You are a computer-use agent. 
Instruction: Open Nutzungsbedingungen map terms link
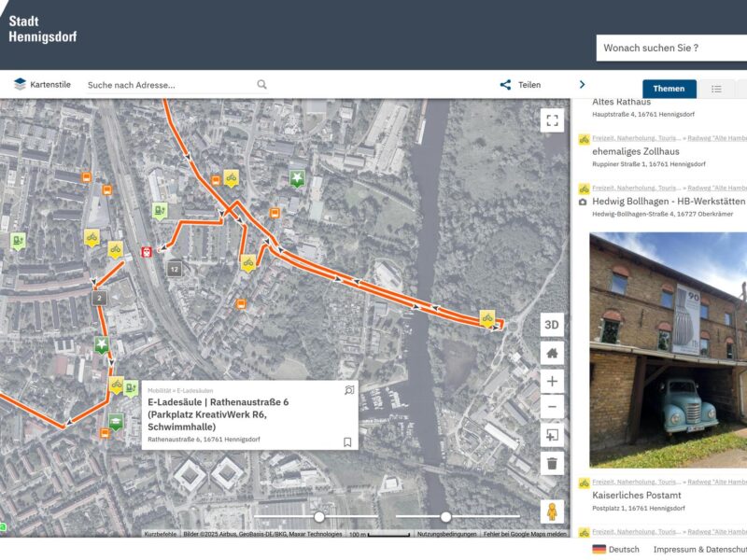pos(447,534)
